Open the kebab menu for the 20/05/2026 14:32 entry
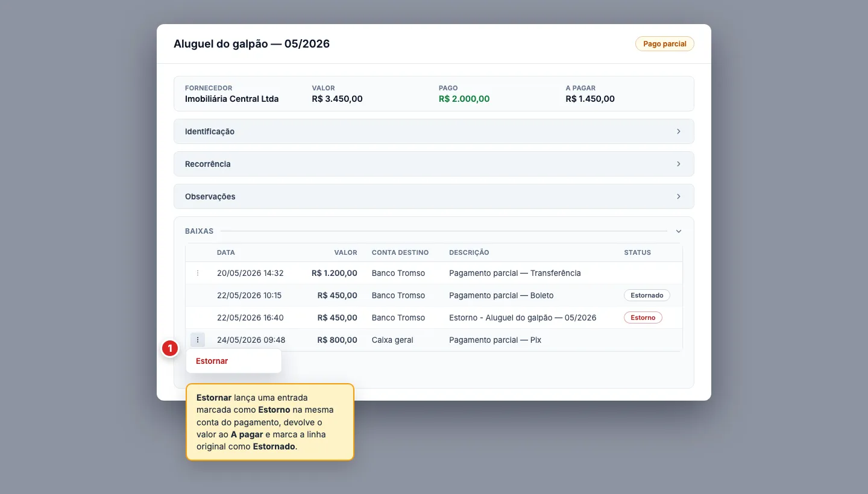This screenshot has width=868, height=494. coord(198,273)
